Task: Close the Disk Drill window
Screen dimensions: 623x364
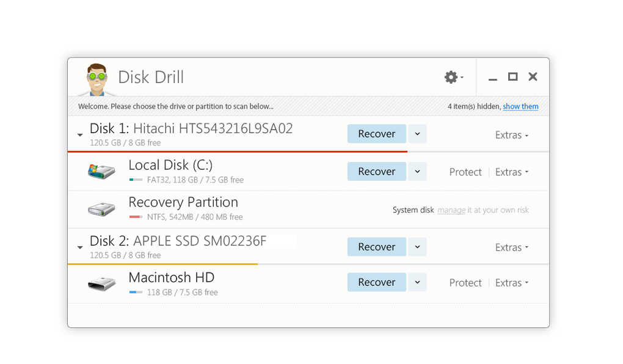Action: point(533,77)
